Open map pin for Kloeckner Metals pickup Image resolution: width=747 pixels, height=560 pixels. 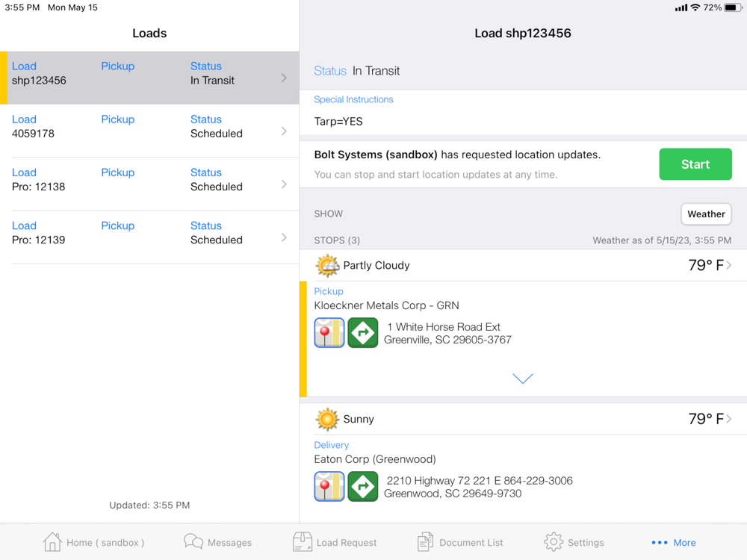coord(329,333)
